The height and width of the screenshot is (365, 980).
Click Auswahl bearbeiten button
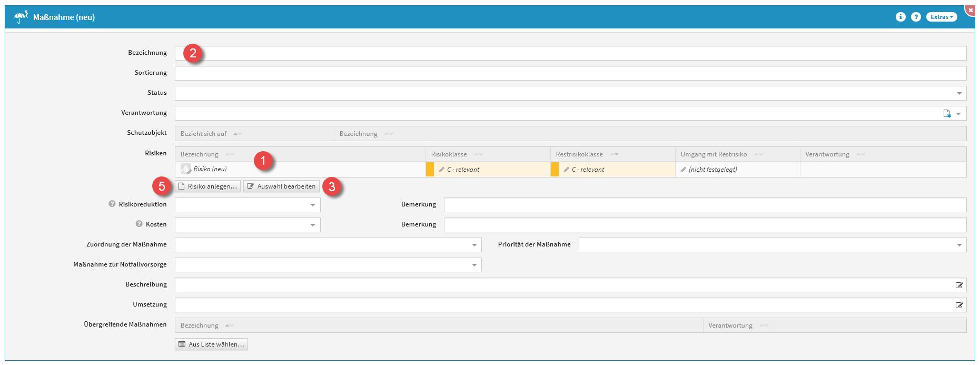[281, 186]
